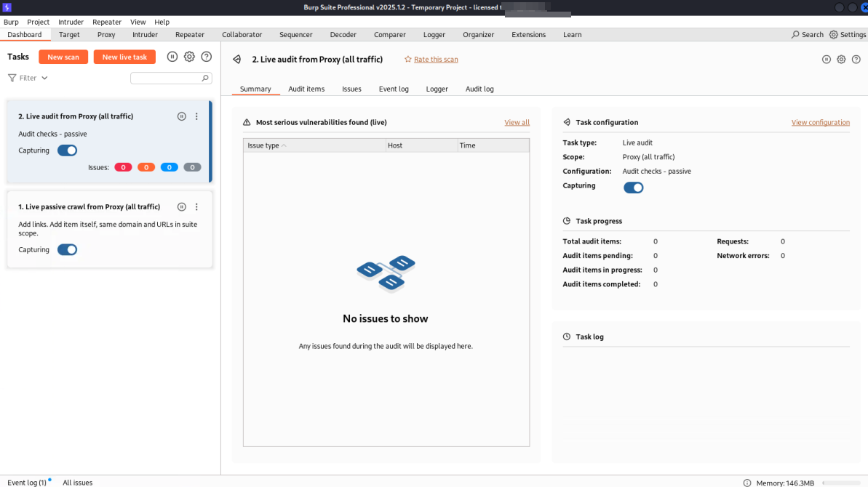This screenshot has width=868, height=487.
Task: Pause the Live audit from Proxy task
Action: (x=182, y=116)
